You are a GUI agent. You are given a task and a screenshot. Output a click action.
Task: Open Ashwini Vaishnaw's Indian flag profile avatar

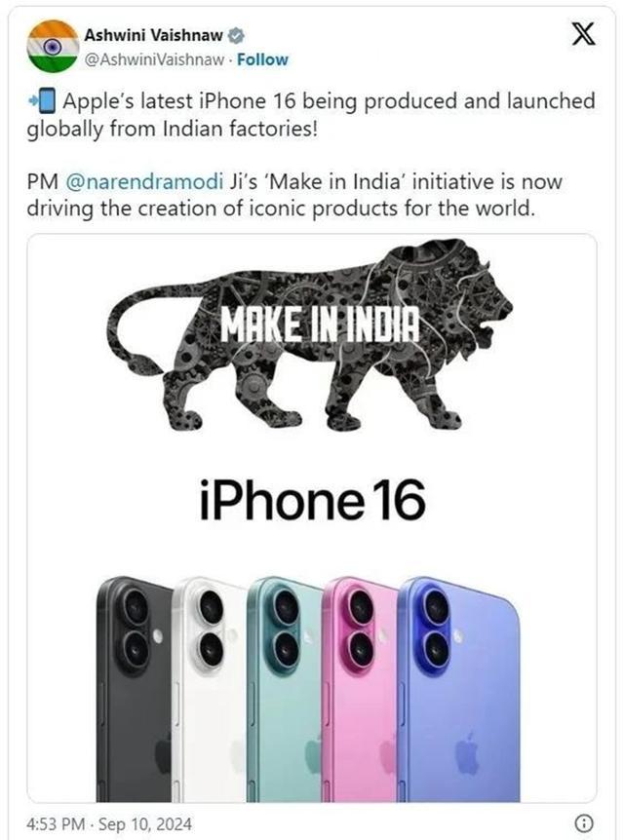click(x=53, y=46)
